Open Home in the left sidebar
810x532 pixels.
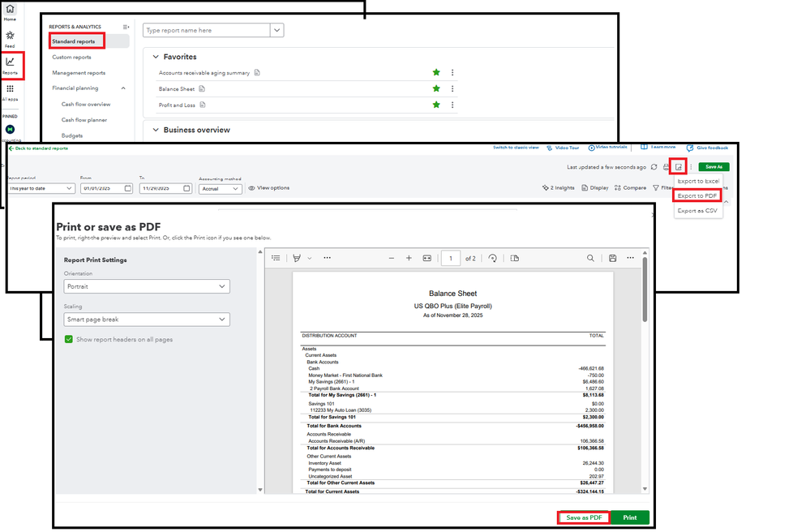pyautogui.click(x=10, y=12)
